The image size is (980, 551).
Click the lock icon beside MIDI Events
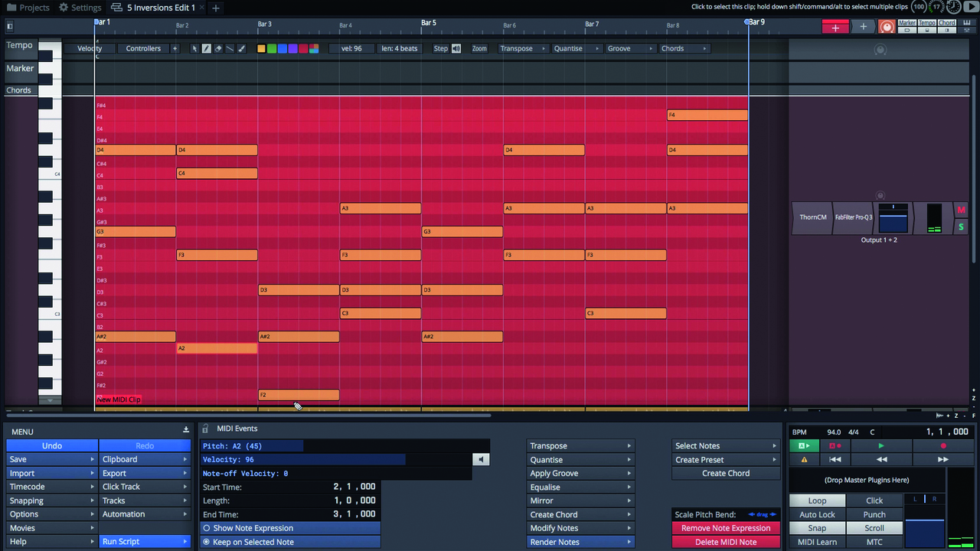pos(205,429)
